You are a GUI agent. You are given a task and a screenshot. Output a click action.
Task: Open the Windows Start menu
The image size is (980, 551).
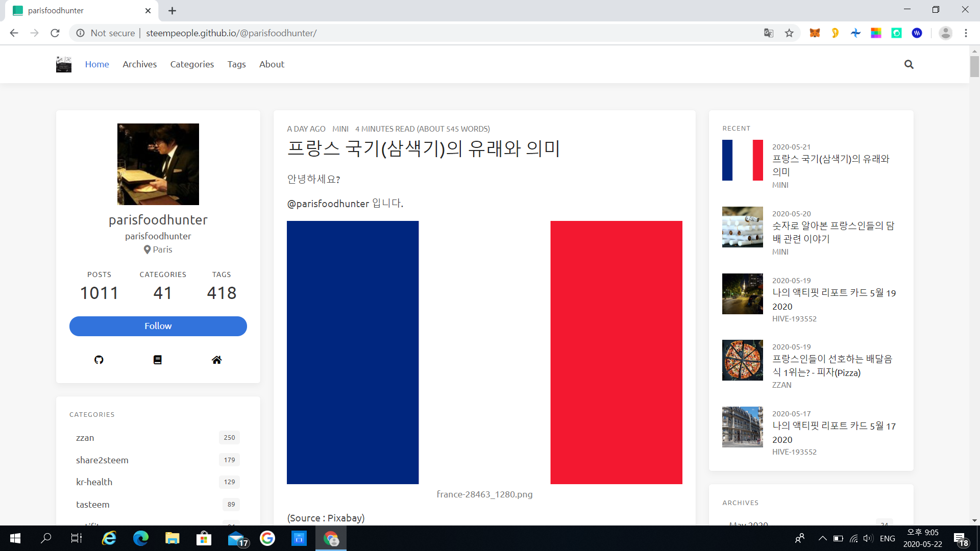click(x=15, y=538)
